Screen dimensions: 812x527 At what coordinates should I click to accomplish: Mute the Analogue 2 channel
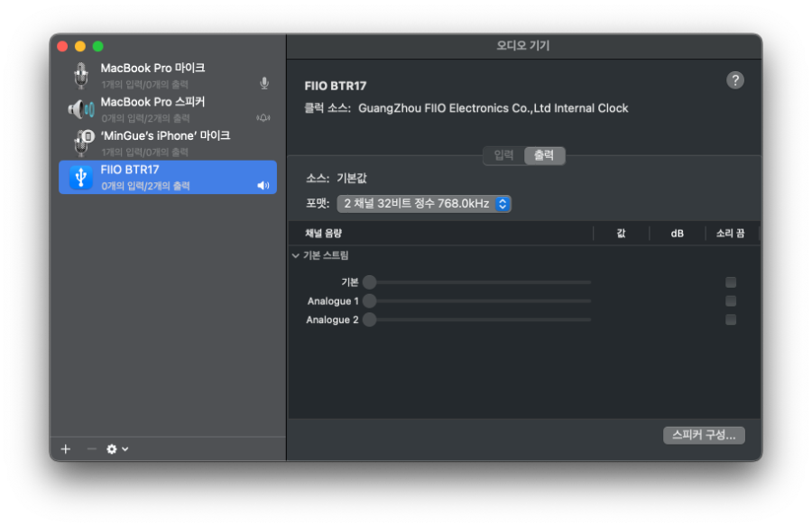(731, 319)
